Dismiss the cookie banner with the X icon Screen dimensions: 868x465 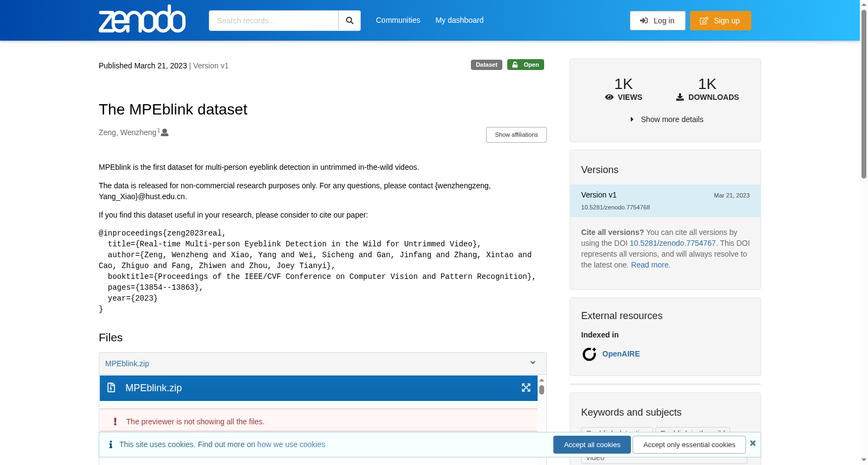click(753, 443)
